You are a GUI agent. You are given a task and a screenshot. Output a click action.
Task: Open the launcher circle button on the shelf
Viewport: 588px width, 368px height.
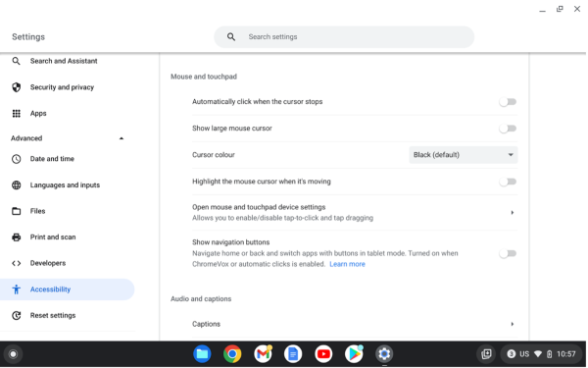click(13, 354)
